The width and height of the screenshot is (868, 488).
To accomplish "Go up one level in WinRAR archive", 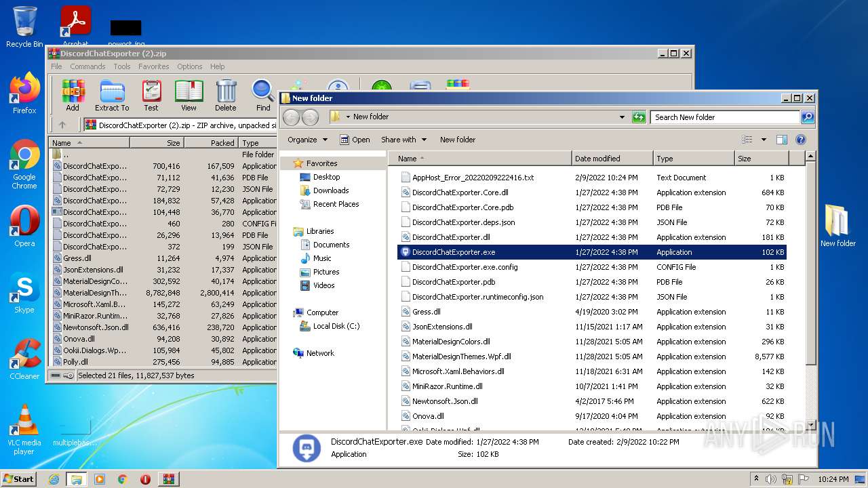I will [62, 125].
